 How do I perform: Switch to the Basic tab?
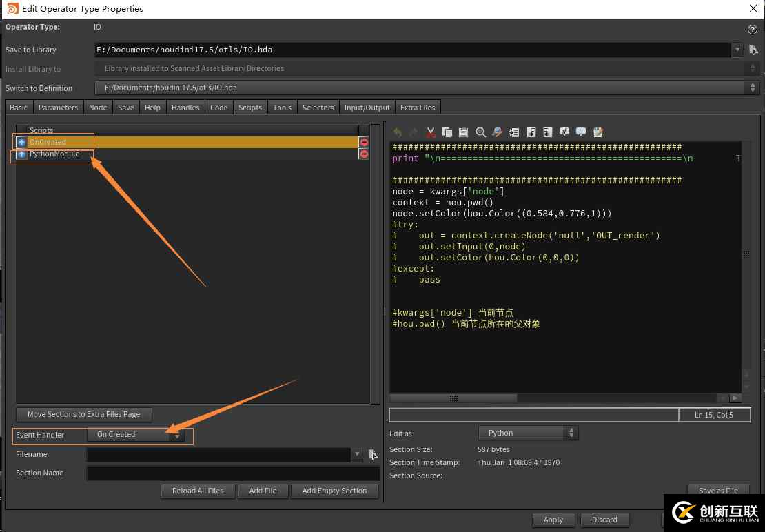pyautogui.click(x=19, y=108)
